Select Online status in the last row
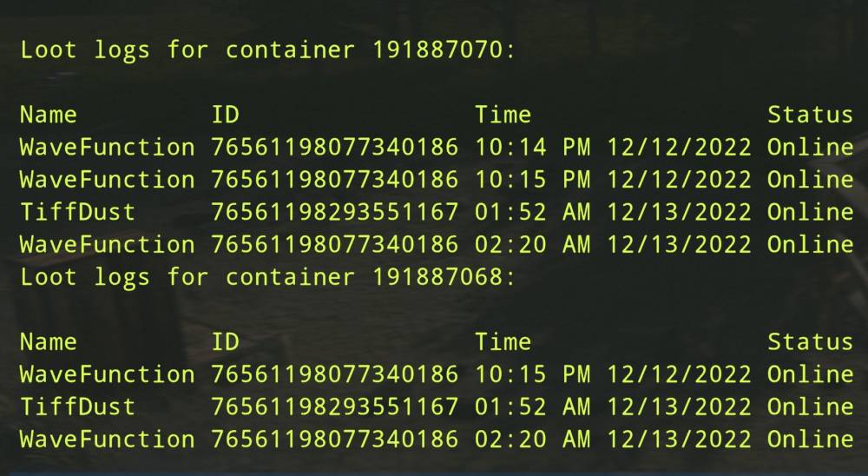Screen dimensions: 868x476 point(810,440)
